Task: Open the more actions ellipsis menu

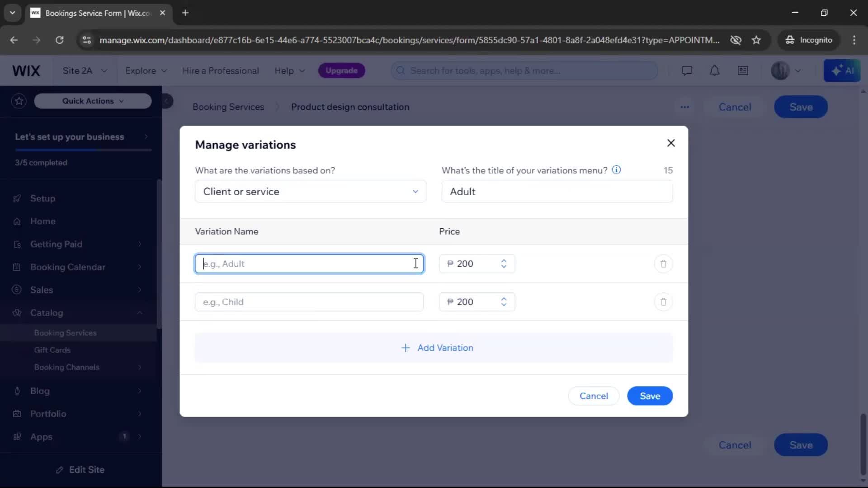Action: (684, 107)
